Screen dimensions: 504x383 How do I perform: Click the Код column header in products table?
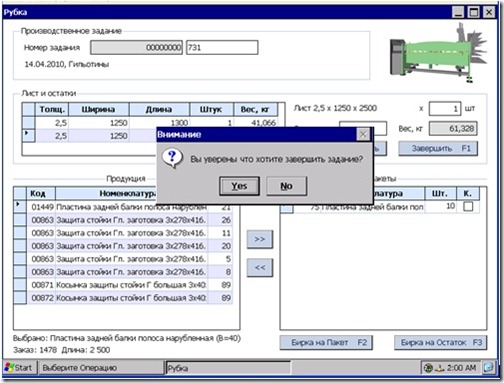coord(41,193)
